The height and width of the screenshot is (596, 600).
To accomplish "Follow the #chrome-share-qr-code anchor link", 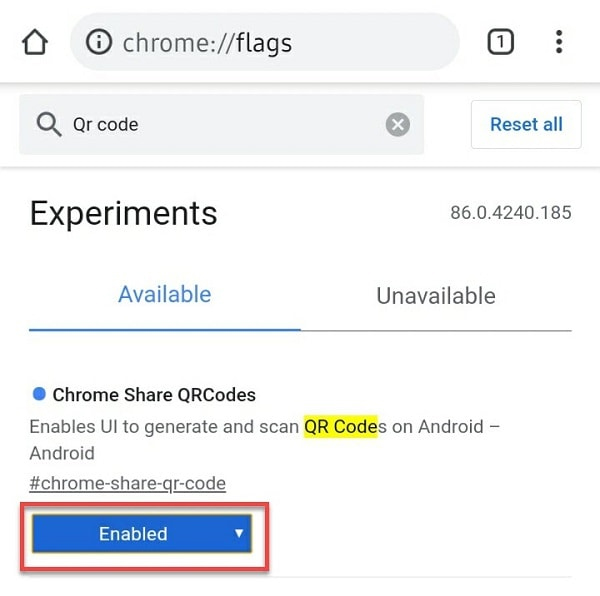I will [x=127, y=484].
